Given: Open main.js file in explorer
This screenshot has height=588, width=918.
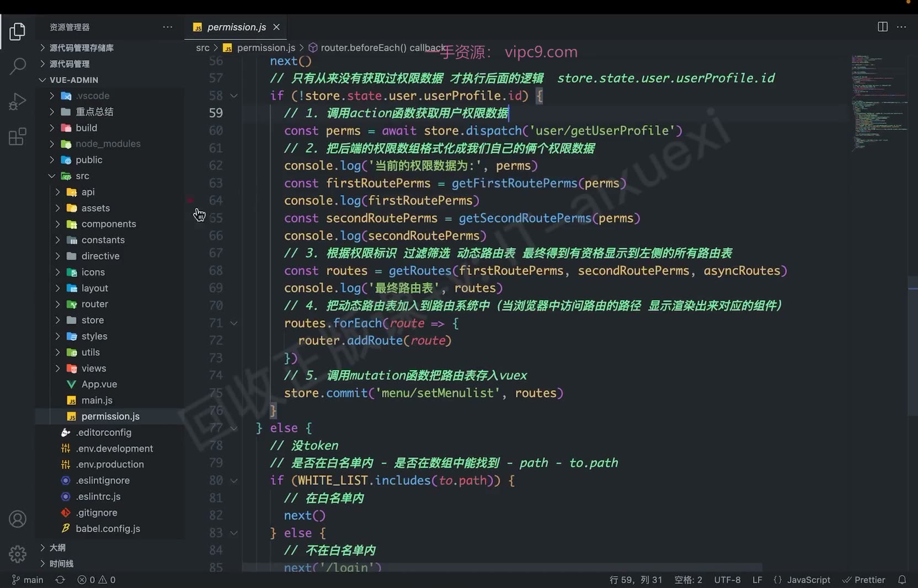Looking at the screenshot, I should pos(97,400).
